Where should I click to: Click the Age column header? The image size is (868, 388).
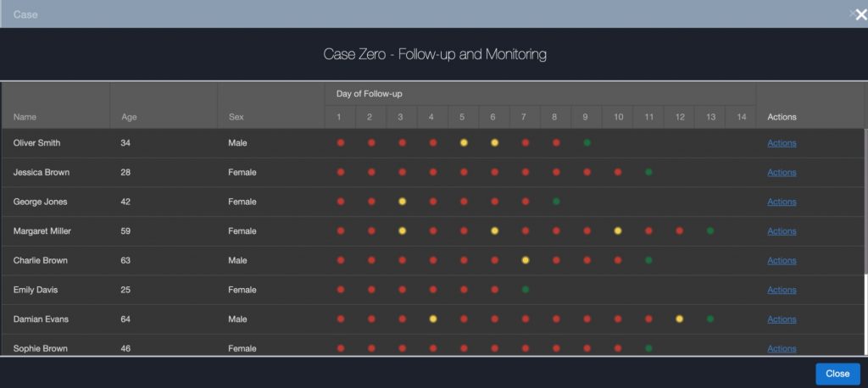(129, 117)
